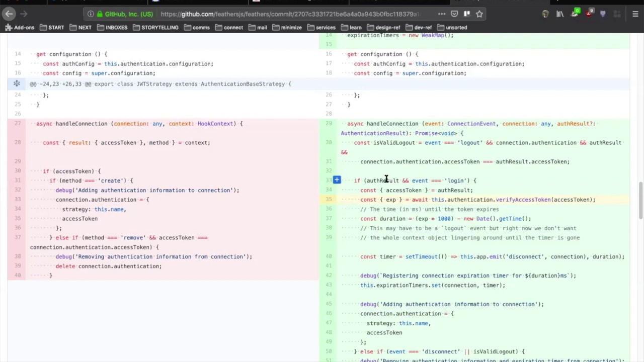Click 'delete connection.authentication;' in left pane
644x362 pixels.
point(109,266)
